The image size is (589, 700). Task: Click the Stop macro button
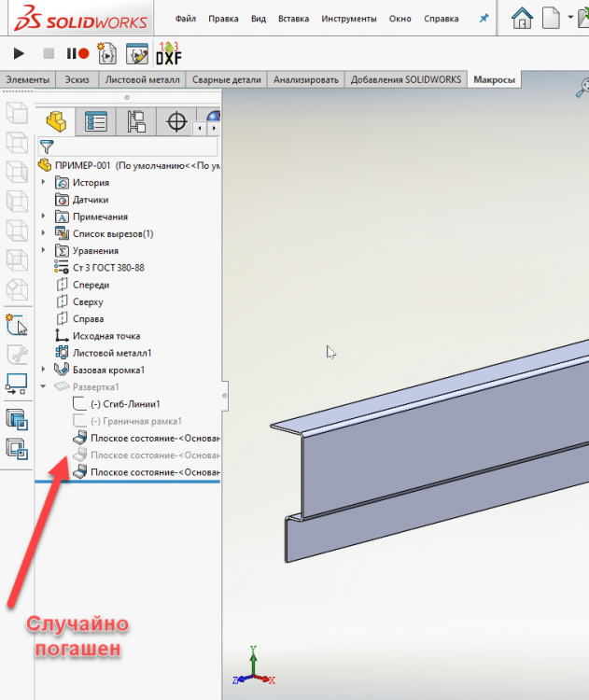click(x=49, y=54)
